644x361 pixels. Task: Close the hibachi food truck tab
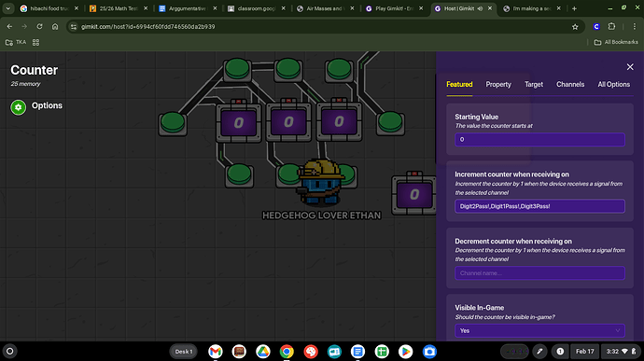(77, 8)
